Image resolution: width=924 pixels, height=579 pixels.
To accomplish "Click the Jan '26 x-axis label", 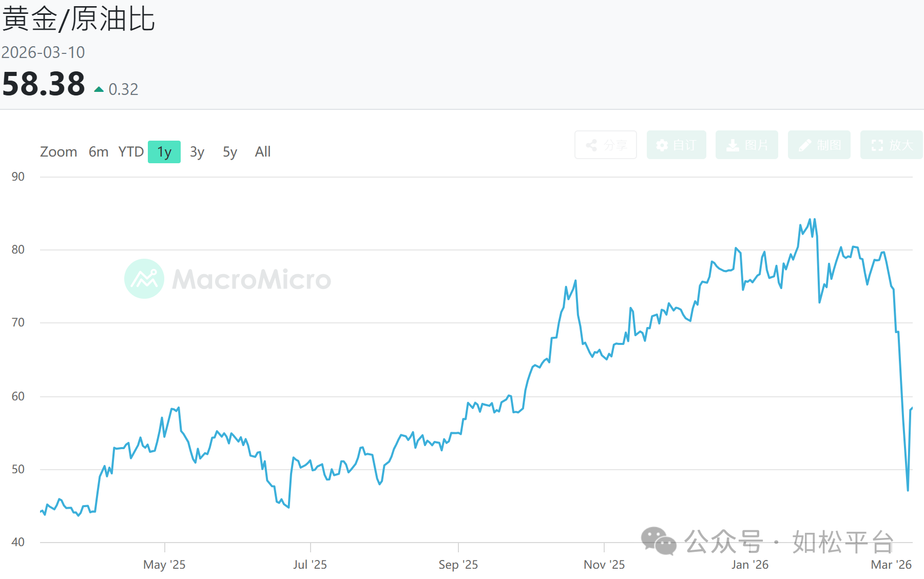I will pos(750,565).
